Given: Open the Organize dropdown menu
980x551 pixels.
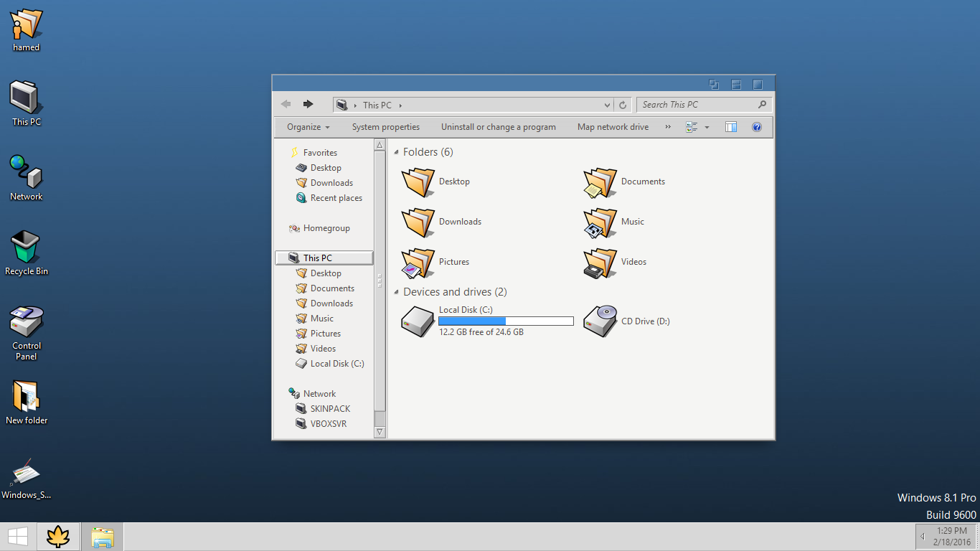Looking at the screenshot, I should (x=308, y=127).
